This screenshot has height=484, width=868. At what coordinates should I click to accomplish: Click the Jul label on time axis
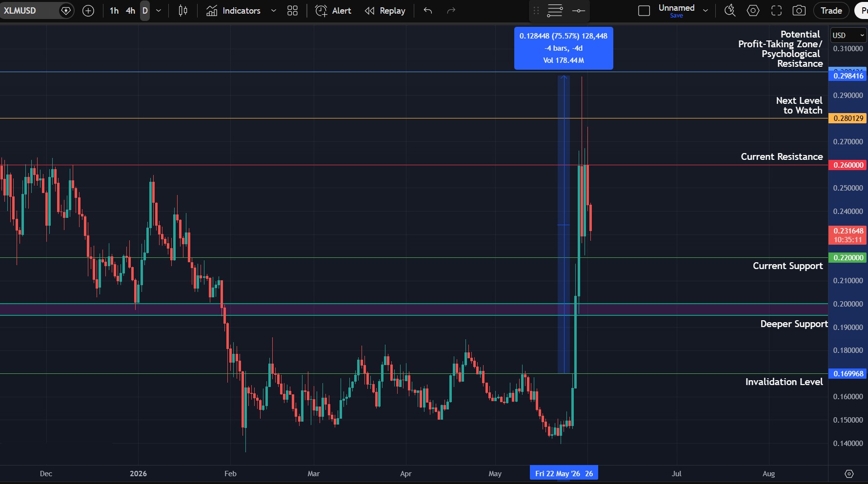tap(676, 473)
